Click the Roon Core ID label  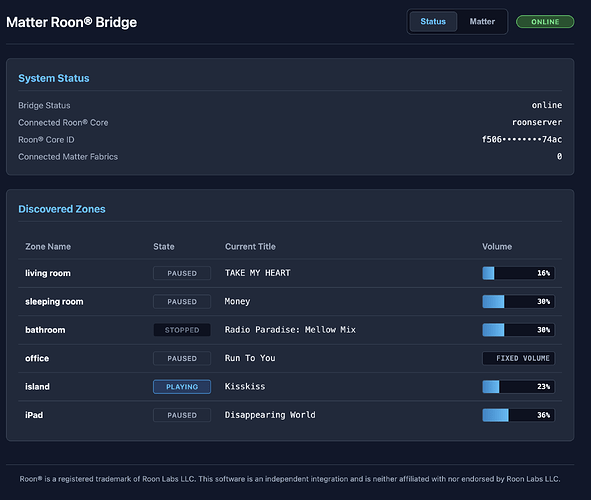(46, 140)
